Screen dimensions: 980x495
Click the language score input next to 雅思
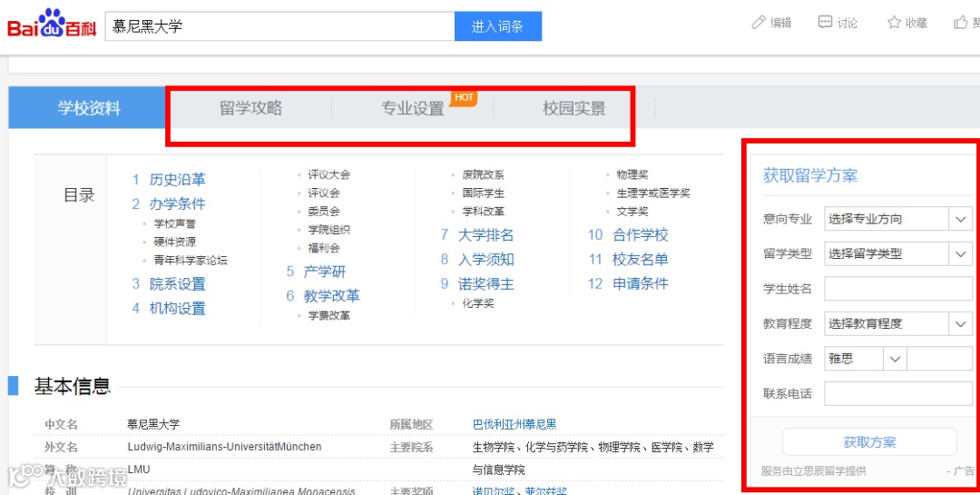939,359
